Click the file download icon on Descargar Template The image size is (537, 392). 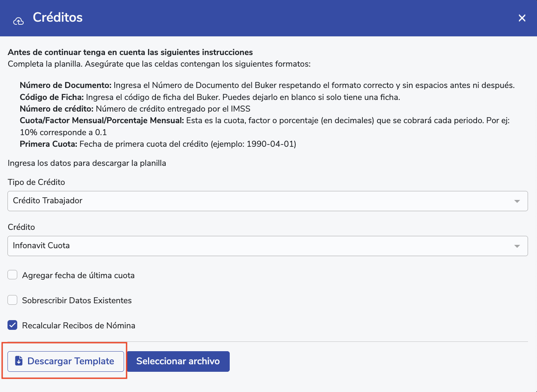click(x=19, y=361)
